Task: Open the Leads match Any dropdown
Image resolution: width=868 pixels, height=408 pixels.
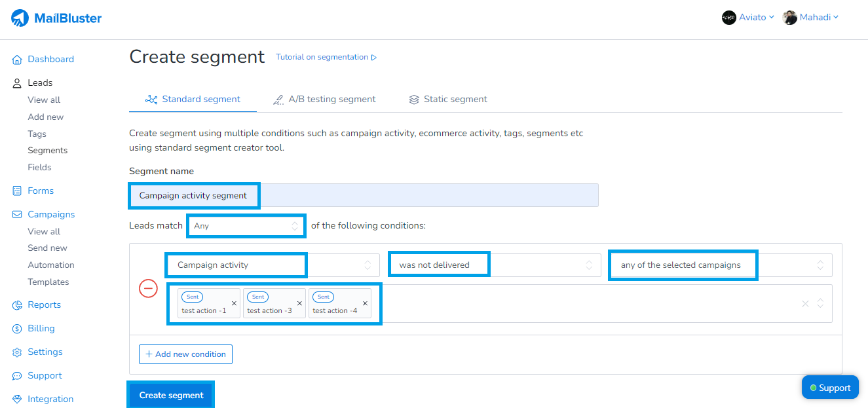Action: (246, 226)
